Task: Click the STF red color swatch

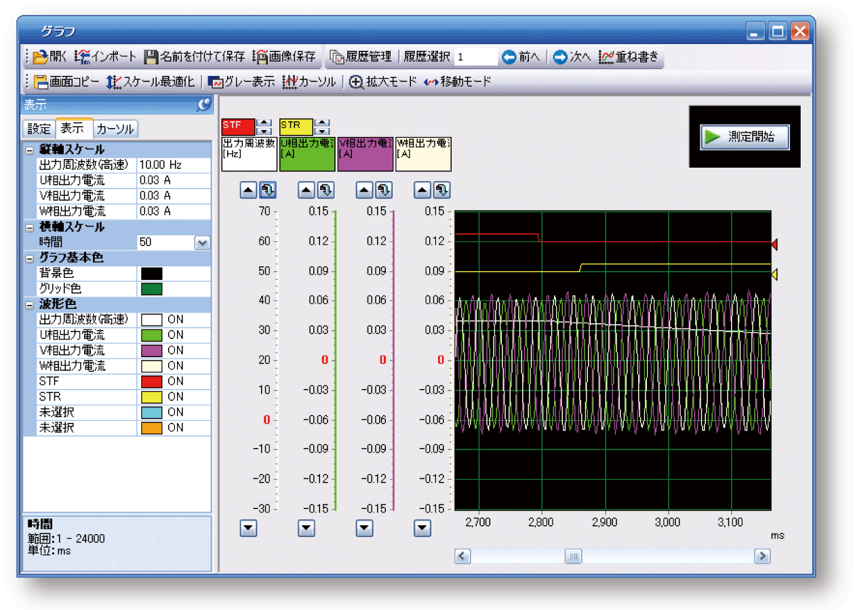Action: tap(152, 382)
